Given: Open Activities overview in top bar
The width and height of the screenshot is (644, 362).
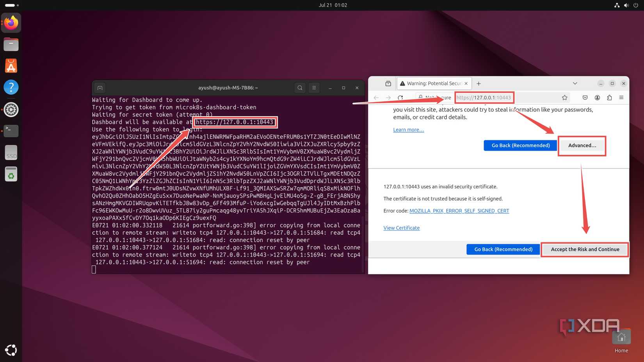Looking at the screenshot, I should 12,5.
